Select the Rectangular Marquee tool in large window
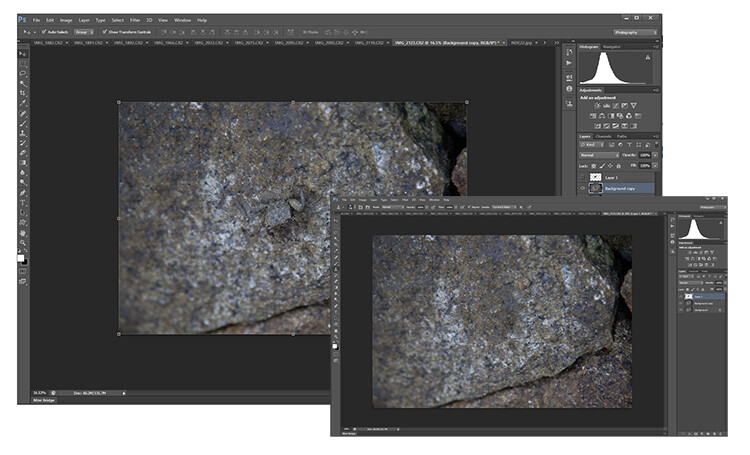This screenshot has width=750, height=455. tap(22, 64)
